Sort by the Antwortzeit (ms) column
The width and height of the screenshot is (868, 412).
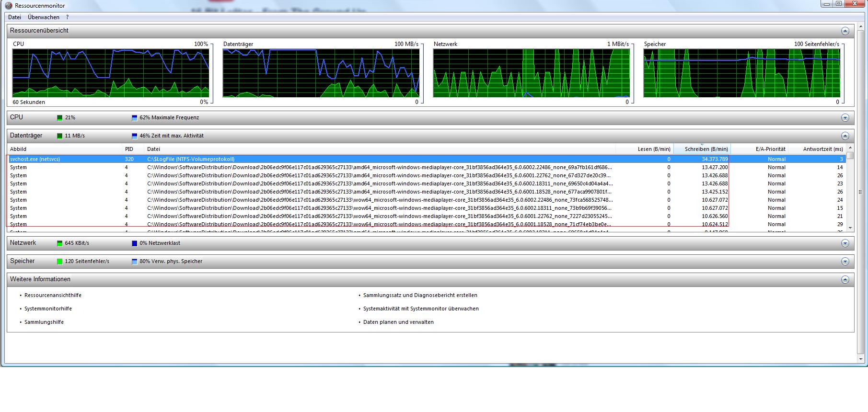pos(817,149)
